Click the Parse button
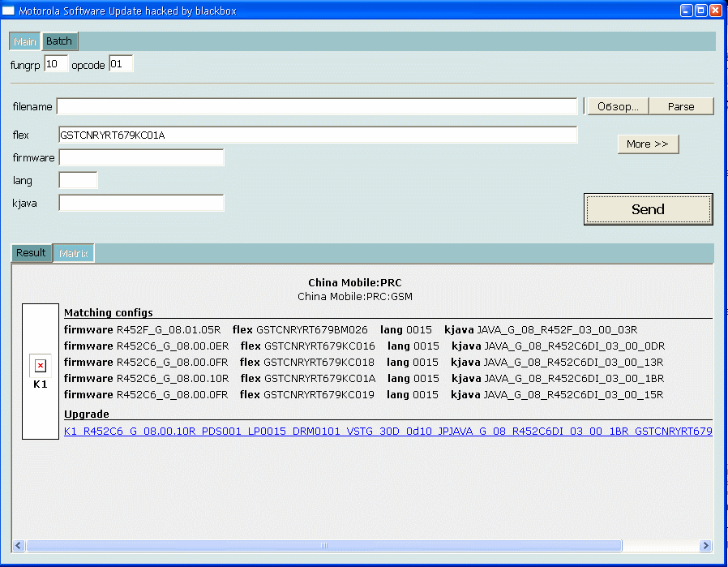The image size is (728, 567). pos(681,106)
